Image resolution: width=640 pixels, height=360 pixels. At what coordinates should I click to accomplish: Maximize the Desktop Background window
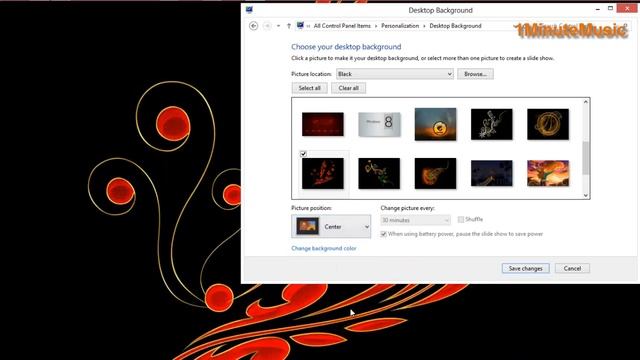[x=610, y=9]
